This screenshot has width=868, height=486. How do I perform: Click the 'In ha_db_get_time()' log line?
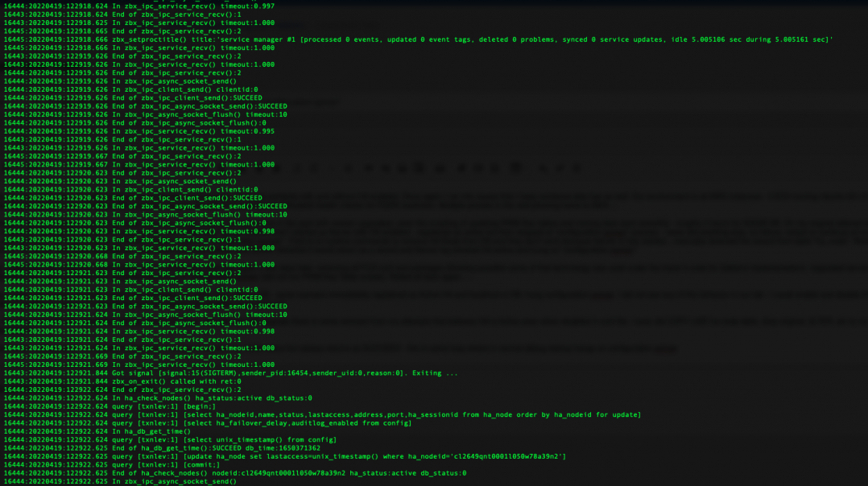97,430
